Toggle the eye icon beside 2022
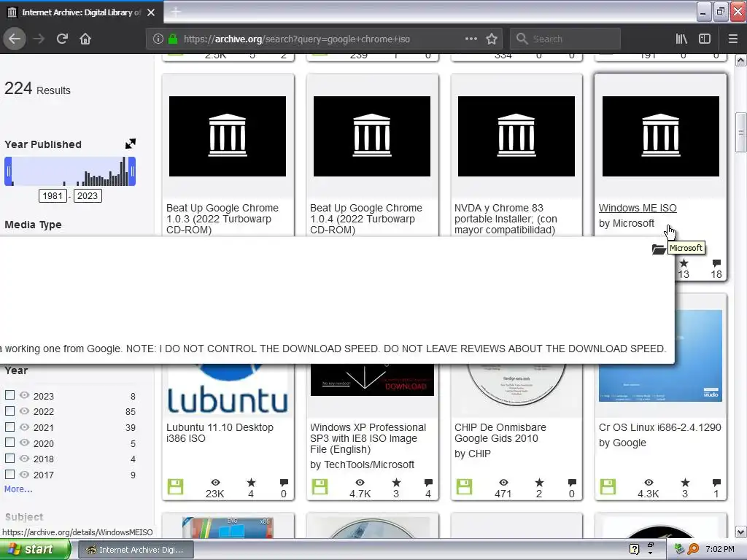This screenshot has height=560, width=747. (x=24, y=411)
